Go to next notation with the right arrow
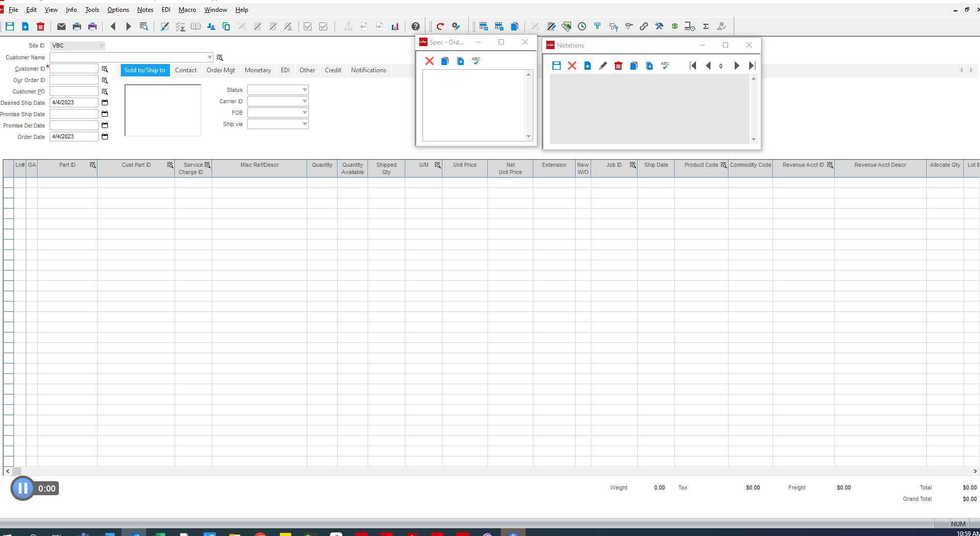 [737, 66]
